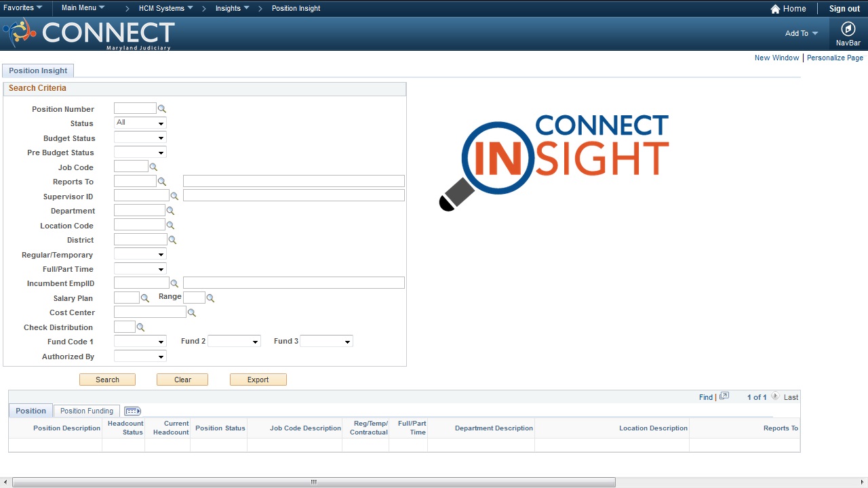This screenshot has width=868, height=488.
Task: Open the Fund 2 dropdown
Action: (x=234, y=342)
